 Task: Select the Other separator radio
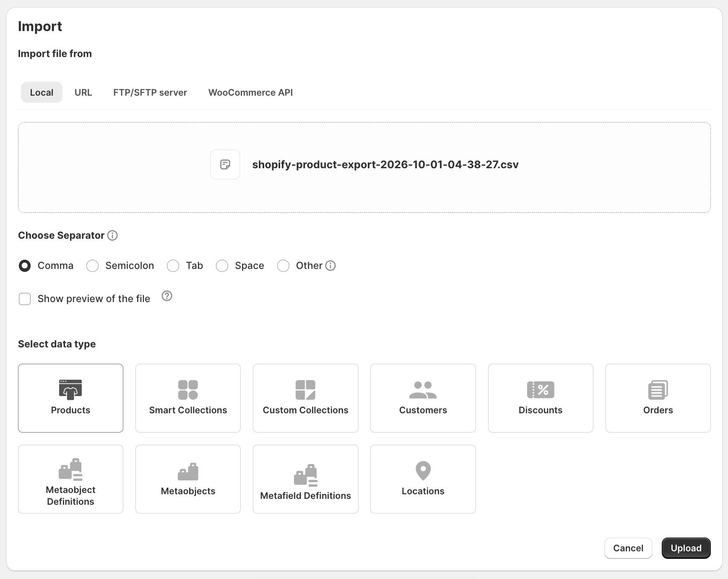(x=283, y=266)
